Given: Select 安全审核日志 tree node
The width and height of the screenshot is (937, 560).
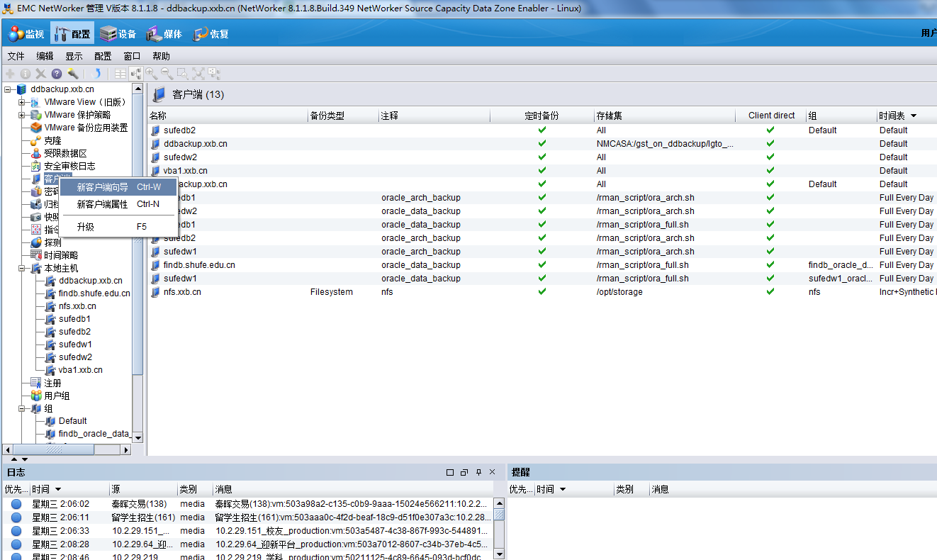Looking at the screenshot, I should point(69,167).
